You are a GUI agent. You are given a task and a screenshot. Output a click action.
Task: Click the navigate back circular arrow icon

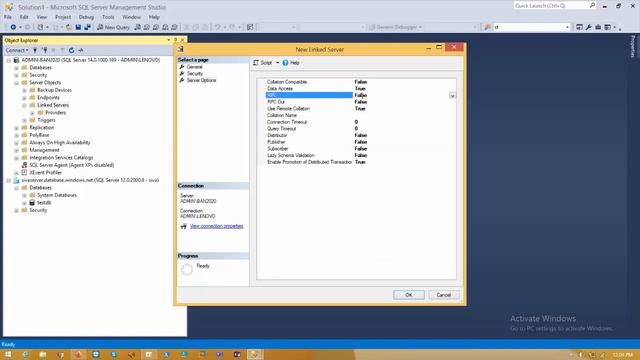pyautogui.click(x=13, y=27)
